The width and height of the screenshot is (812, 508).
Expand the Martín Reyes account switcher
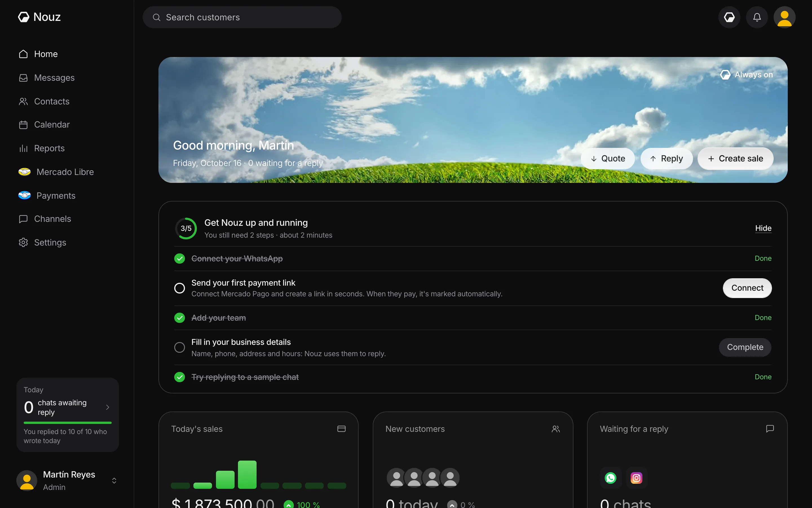click(x=114, y=481)
